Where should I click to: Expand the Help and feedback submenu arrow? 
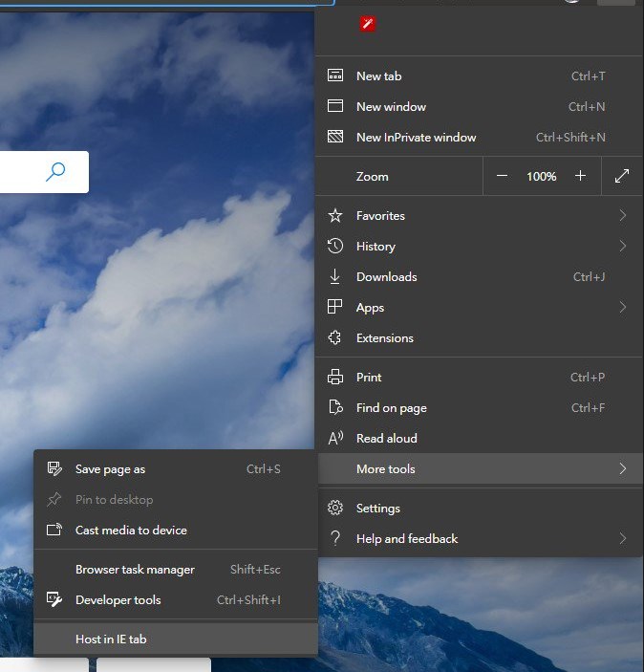(623, 539)
